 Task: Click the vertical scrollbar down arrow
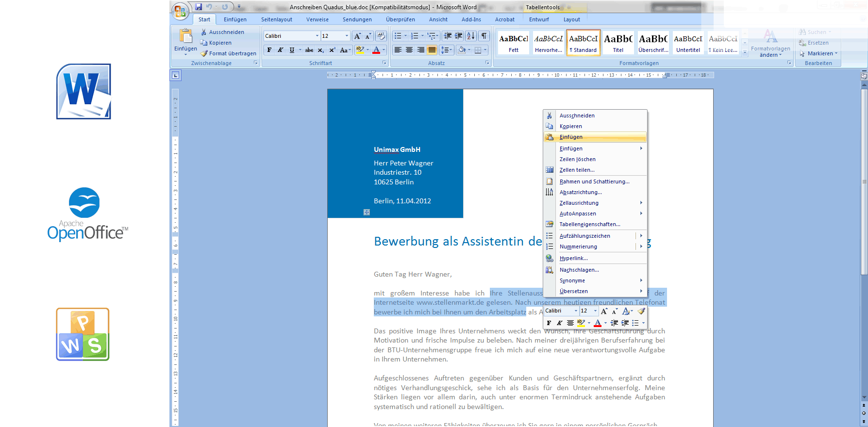(864, 398)
